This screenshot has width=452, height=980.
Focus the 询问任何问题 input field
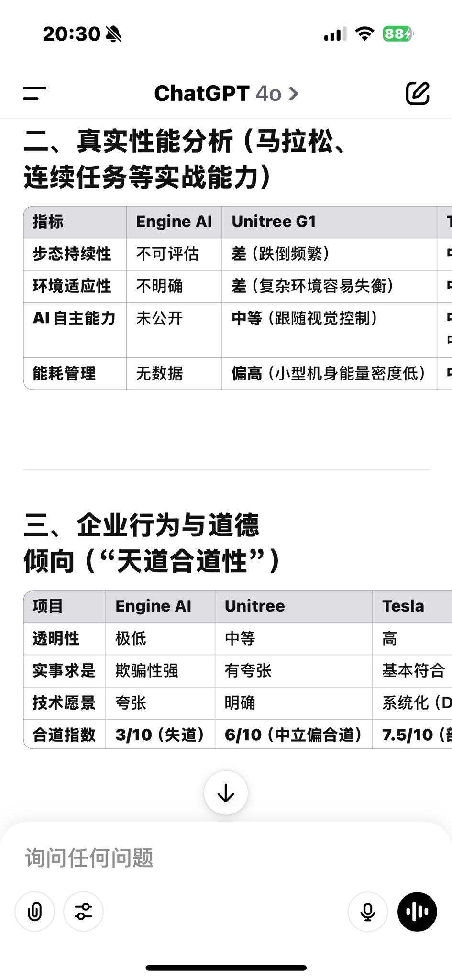pos(226,857)
